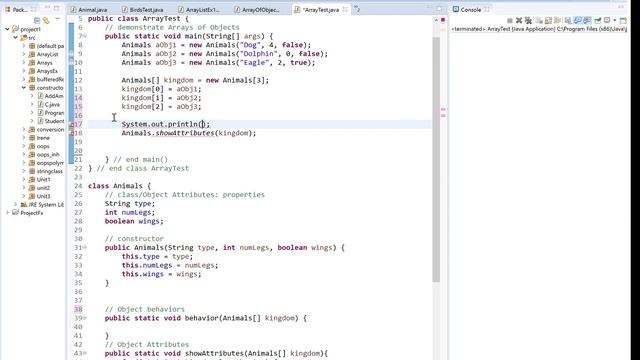Expand the default package node
This screenshot has width=640, height=360.
(x=24, y=46)
